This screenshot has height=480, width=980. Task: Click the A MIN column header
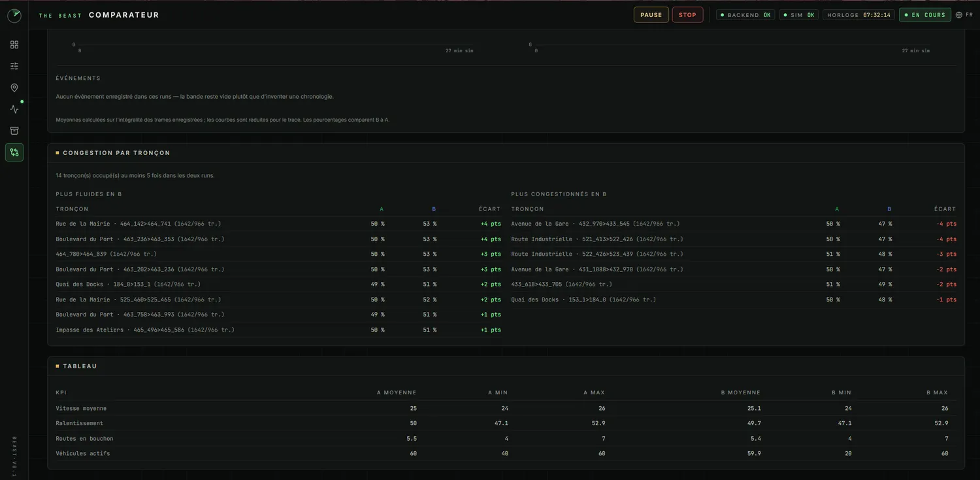tap(498, 393)
